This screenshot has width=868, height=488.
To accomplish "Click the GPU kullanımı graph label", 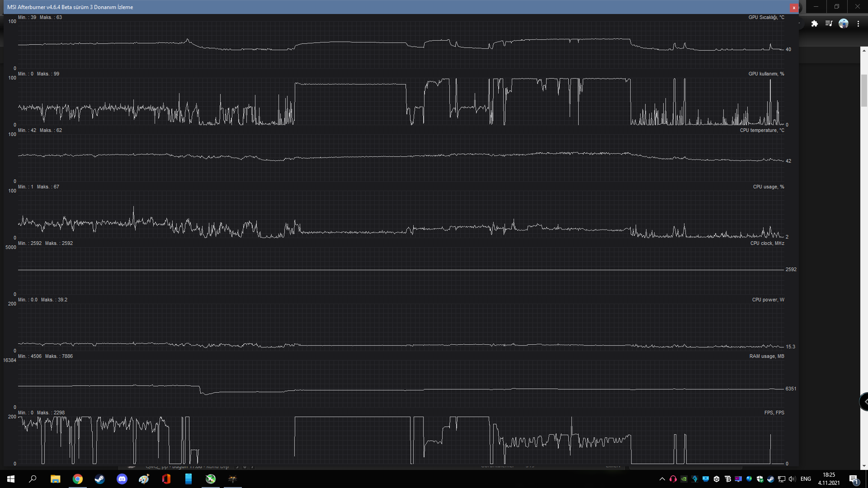I will pos(766,74).
